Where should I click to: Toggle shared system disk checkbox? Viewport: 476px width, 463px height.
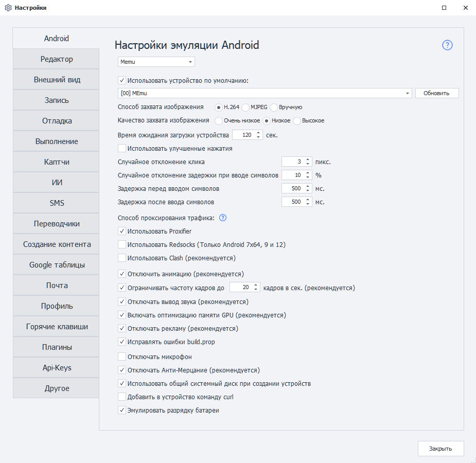click(x=122, y=383)
